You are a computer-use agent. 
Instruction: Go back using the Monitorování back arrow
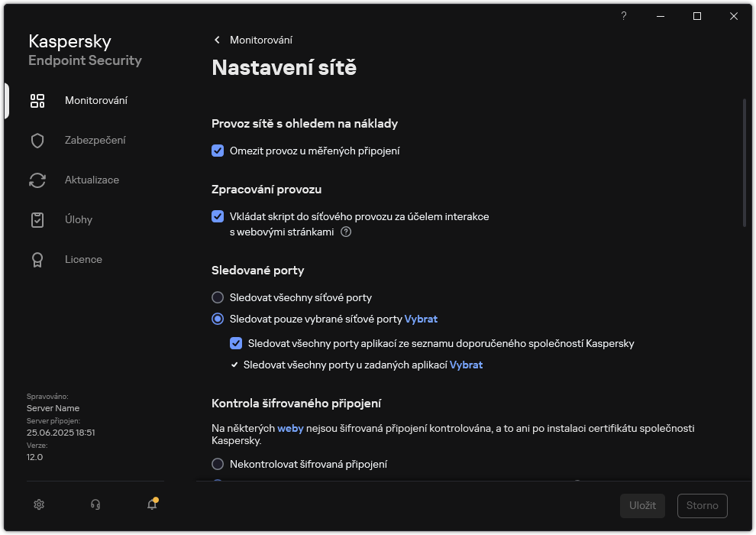click(216, 40)
